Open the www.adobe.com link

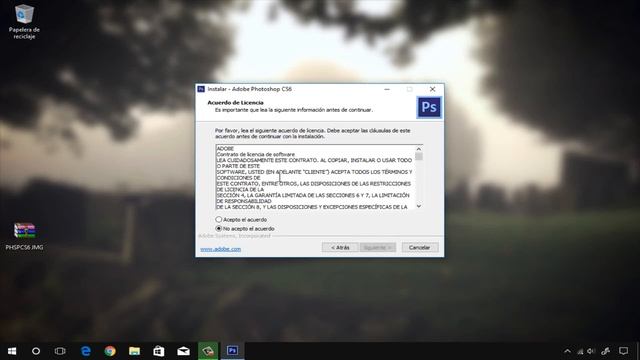[x=220, y=249]
